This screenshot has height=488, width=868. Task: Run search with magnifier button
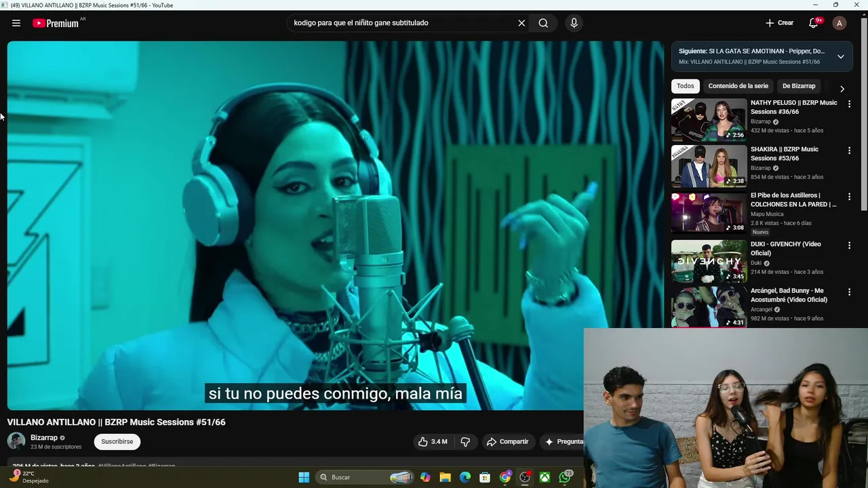click(543, 23)
